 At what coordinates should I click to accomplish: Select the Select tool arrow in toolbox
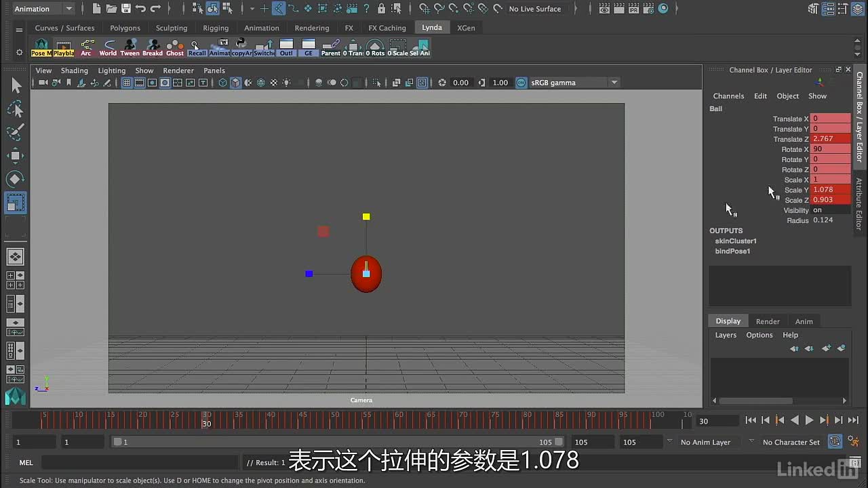[16, 85]
